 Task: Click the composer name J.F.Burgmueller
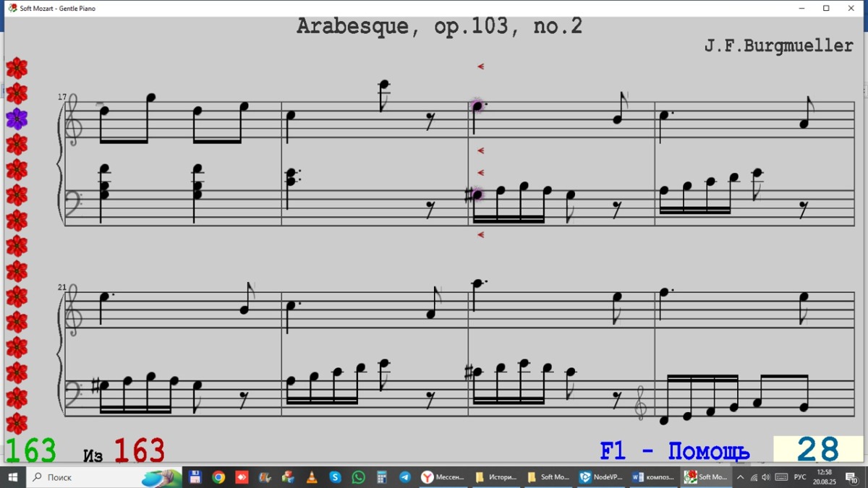(779, 46)
